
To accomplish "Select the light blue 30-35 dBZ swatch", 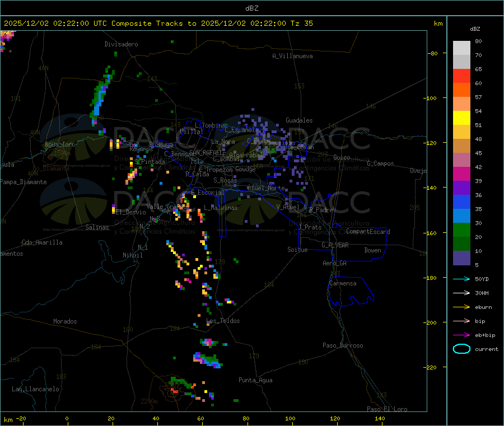I will 461,216.
